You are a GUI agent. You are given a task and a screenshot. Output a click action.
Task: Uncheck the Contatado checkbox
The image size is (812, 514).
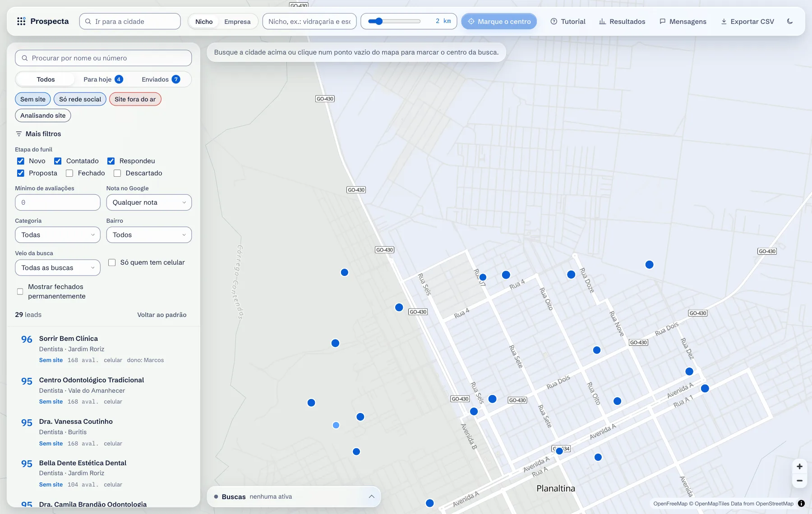pos(58,161)
